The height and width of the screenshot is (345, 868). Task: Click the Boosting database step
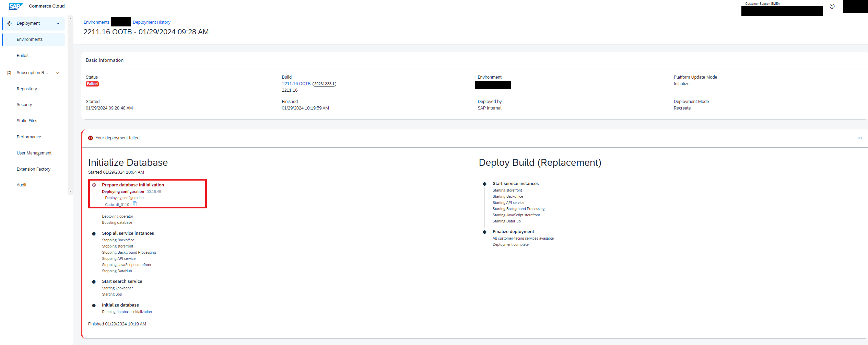(117, 223)
